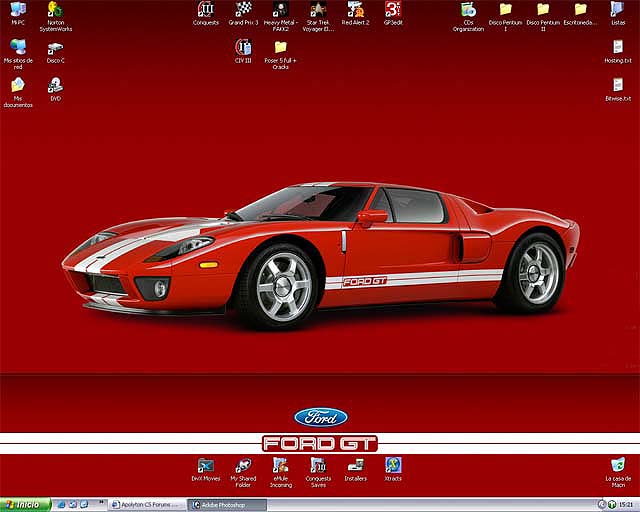
Task: Switch to Adobe Photoshop taskbar window
Action: point(229,505)
